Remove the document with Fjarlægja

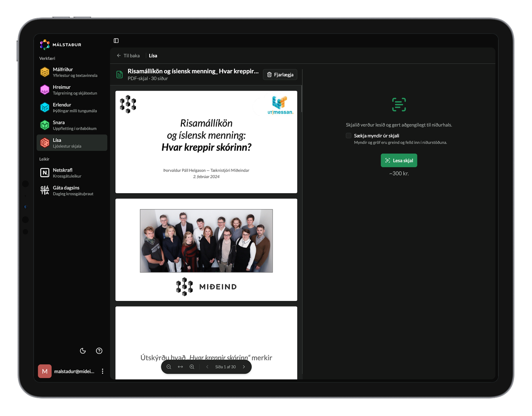(280, 75)
